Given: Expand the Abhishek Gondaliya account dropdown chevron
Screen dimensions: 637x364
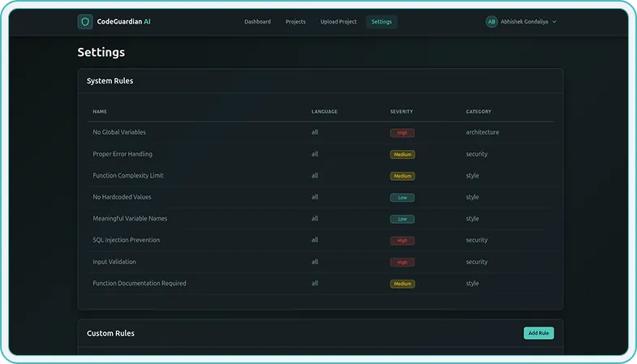Looking at the screenshot, I should coord(554,22).
